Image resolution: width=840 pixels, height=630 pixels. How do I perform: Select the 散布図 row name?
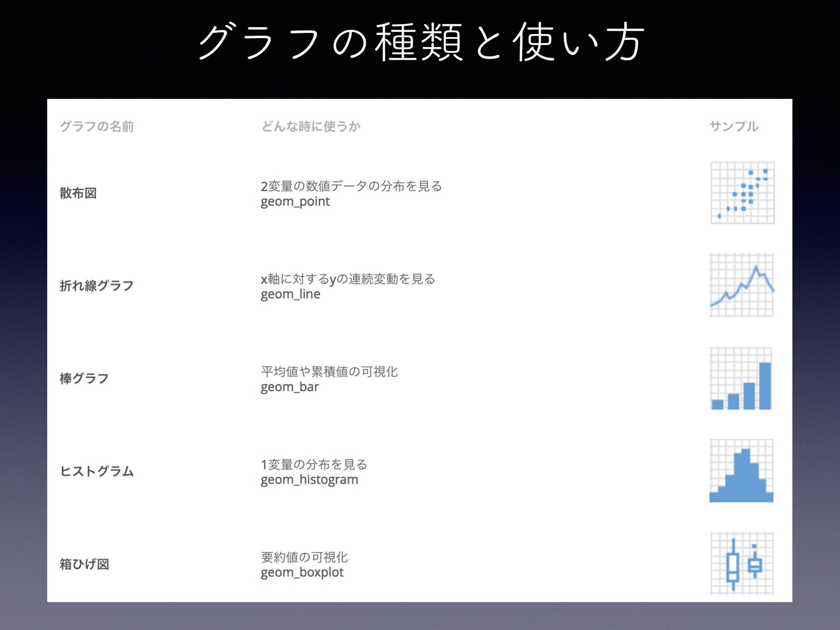[78, 193]
